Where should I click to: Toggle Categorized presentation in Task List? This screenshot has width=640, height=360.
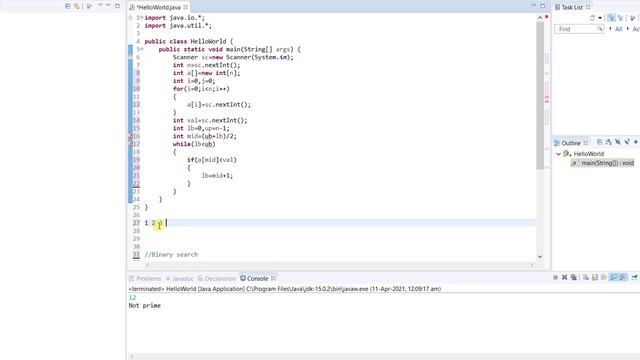pos(611,18)
